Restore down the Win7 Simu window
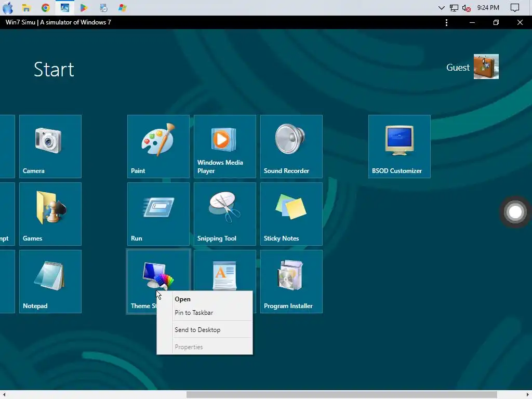The image size is (532, 399). [496, 22]
